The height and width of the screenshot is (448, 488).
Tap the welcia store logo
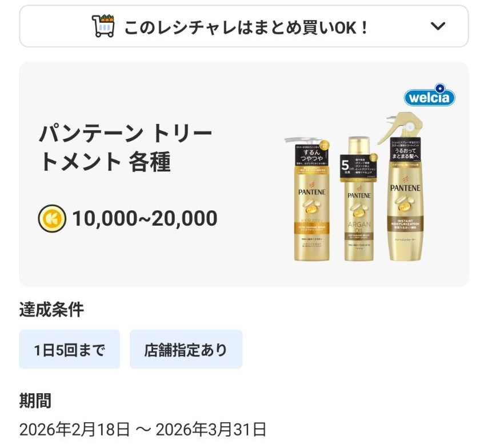(430, 95)
